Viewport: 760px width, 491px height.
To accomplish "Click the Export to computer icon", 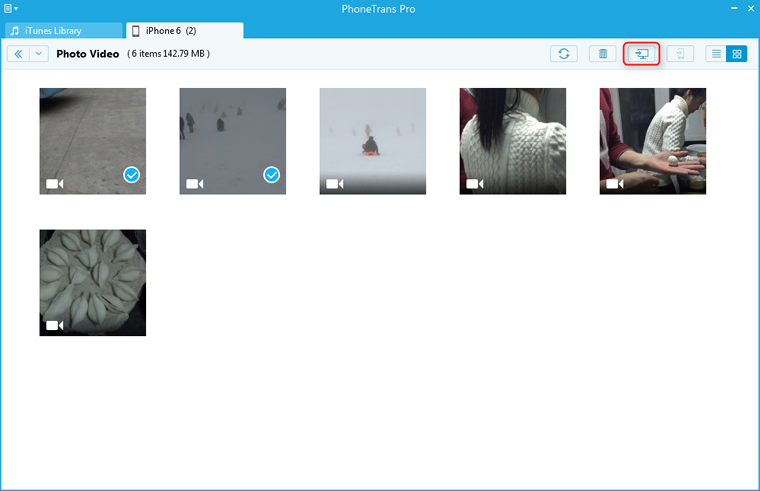I will [641, 54].
